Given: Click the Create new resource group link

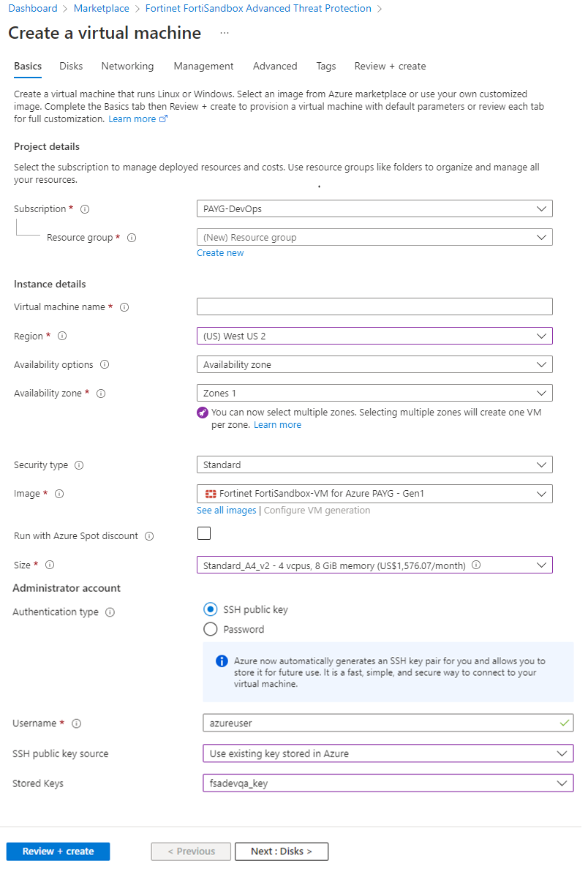Looking at the screenshot, I should tap(220, 253).
